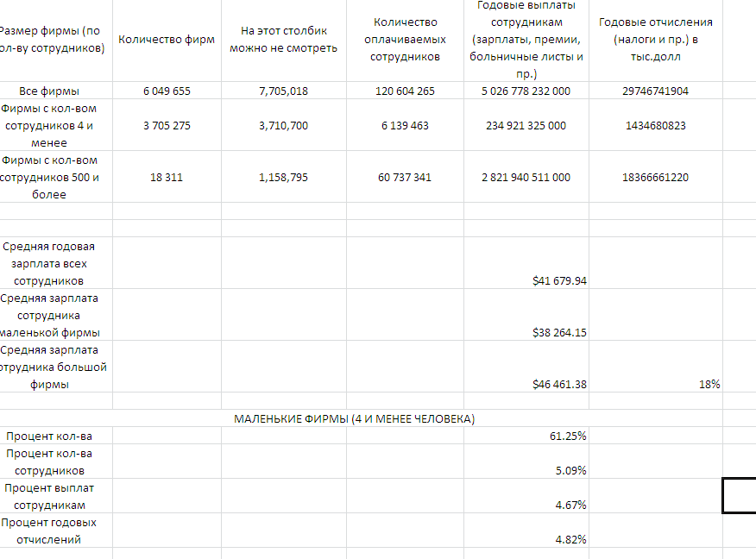Select the cell containing 3 705 275
Viewport: 756px width, 559px height.
tap(167, 125)
